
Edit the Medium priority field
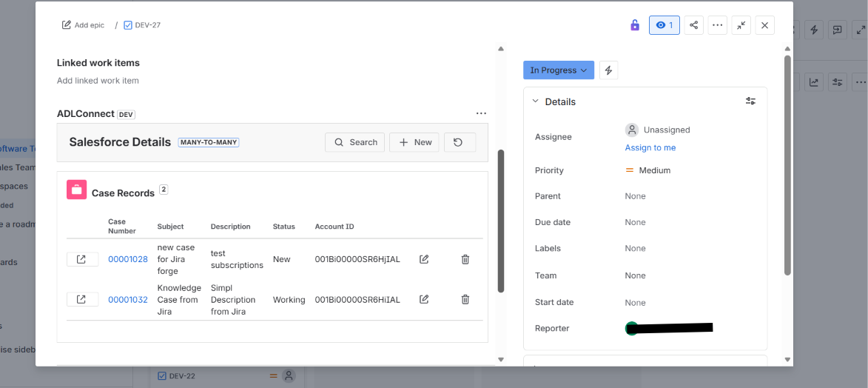tap(647, 170)
